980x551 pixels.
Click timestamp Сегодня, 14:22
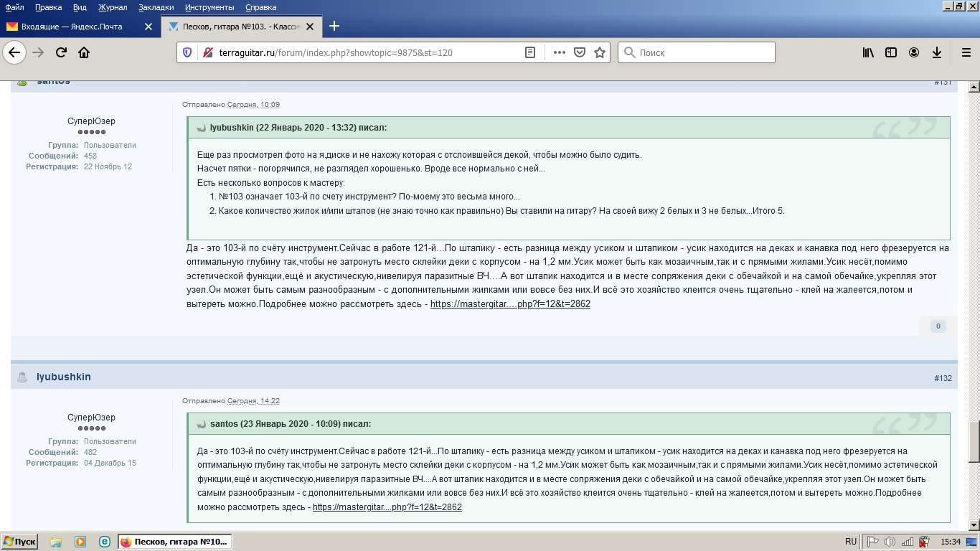[253, 401]
